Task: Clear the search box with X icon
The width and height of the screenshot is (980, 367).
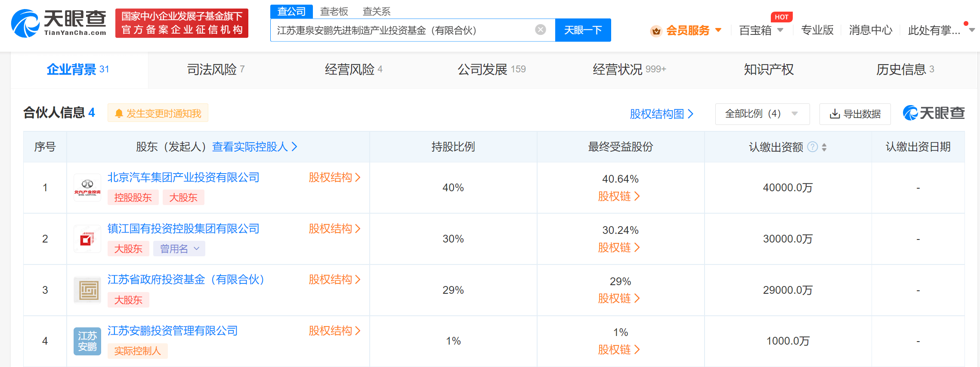Action: point(540,30)
